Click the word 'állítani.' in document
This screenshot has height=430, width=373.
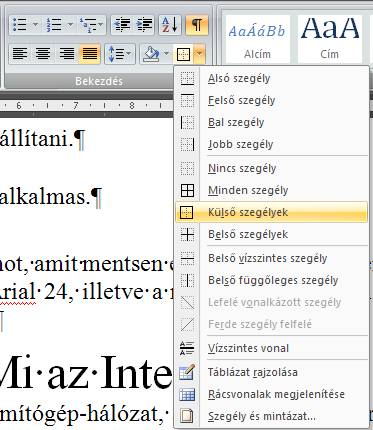[x=37, y=138]
